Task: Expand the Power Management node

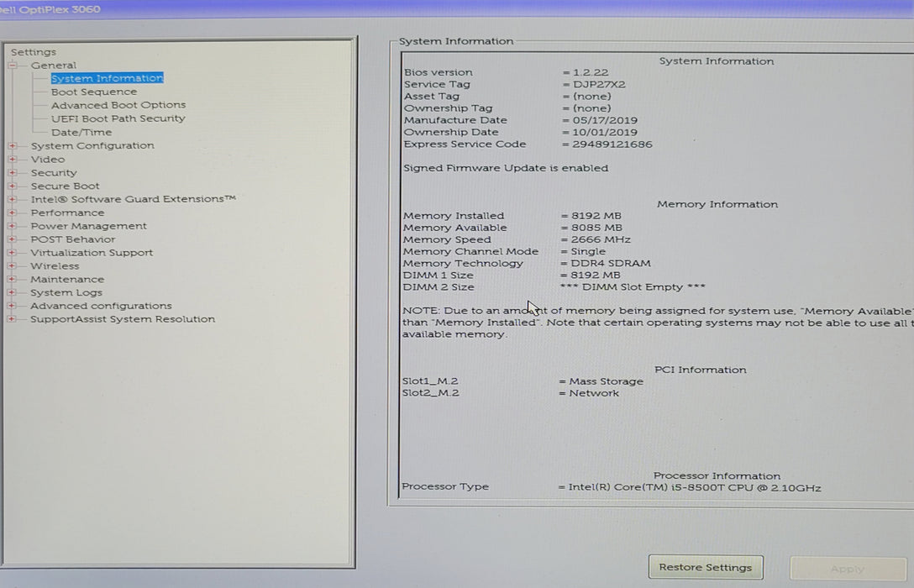Action: 13,226
